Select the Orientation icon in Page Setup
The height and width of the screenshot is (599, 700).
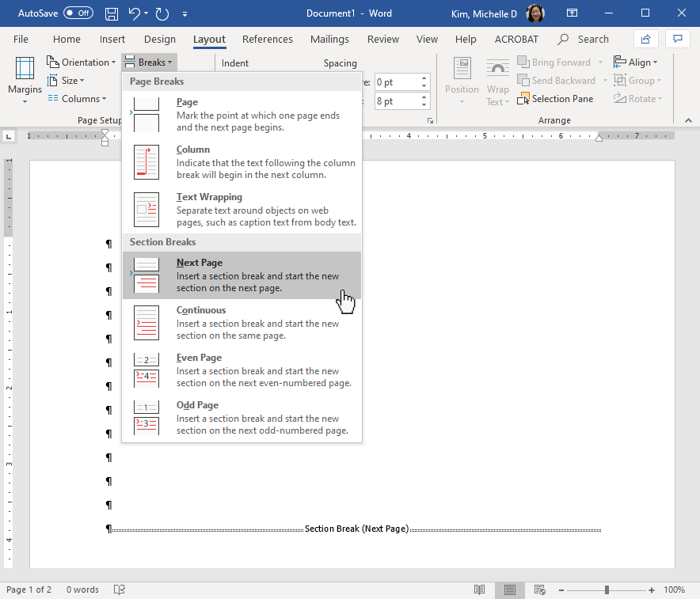[x=81, y=61]
